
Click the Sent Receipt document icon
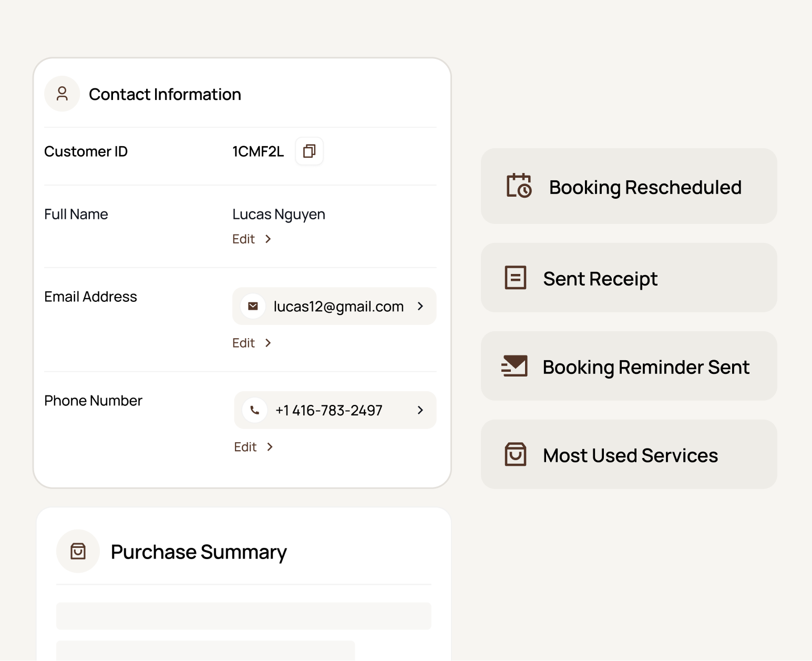[x=515, y=278]
